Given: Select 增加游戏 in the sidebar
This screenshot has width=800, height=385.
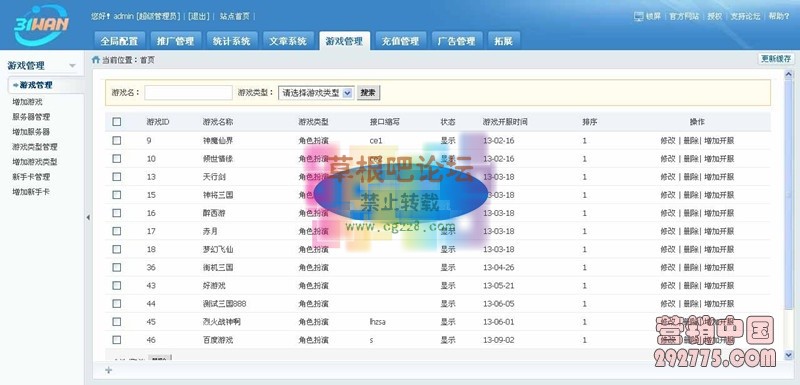Looking at the screenshot, I should pyautogui.click(x=28, y=102).
